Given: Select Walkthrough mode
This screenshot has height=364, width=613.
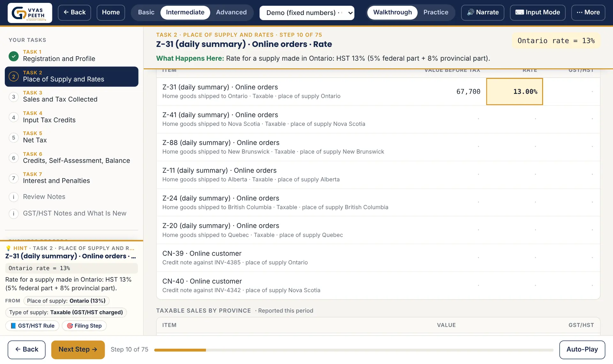Looking at the screenshot, I should pyautogui.click(x=392, y=12).
